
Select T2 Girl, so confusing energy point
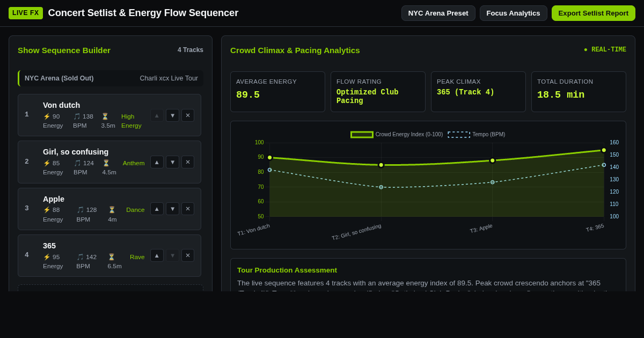click(x=381, y=165)
